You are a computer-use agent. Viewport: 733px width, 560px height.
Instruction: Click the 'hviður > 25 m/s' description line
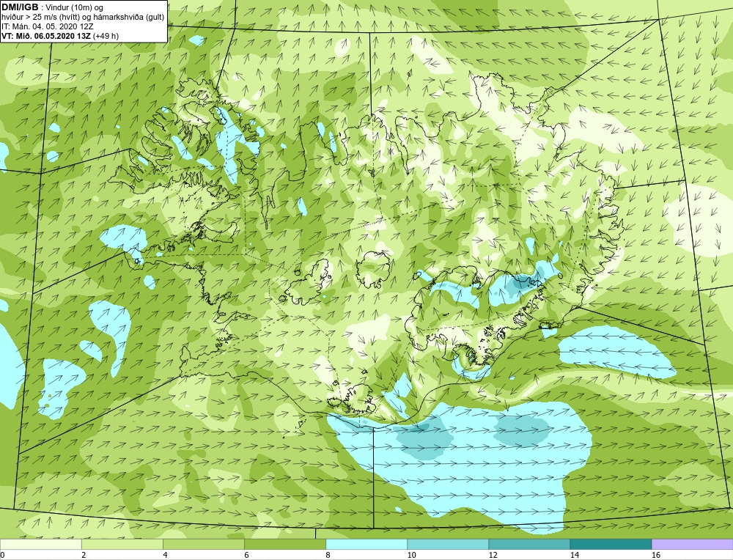pos(83,18)
